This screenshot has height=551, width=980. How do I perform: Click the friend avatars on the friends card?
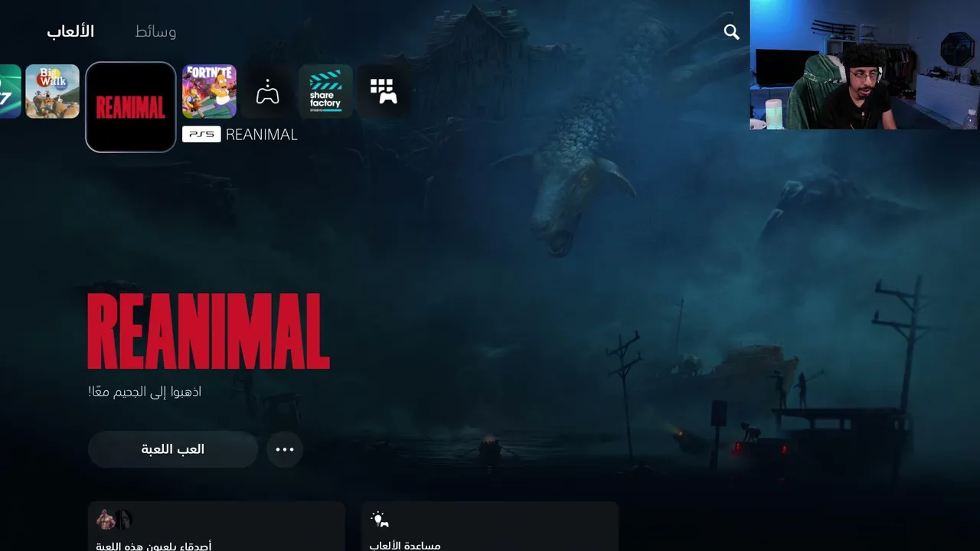coord(114,520)
